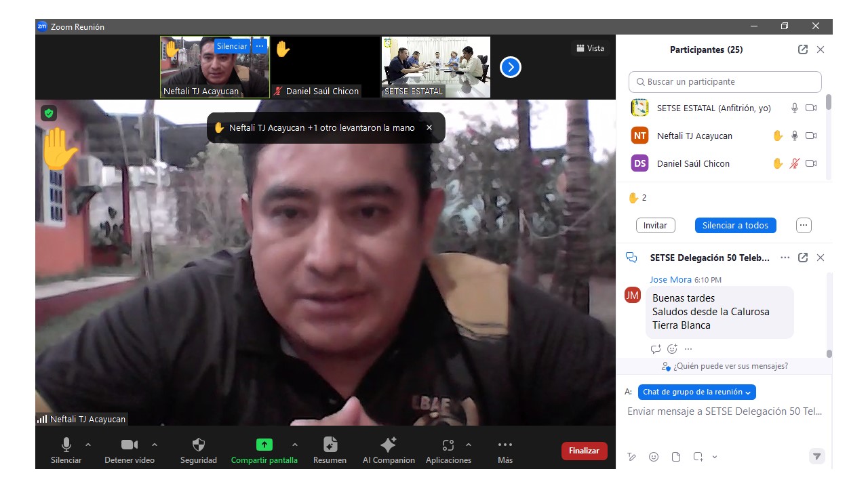868x488 pixels.
Task: Open the Vista layout menu
Action: click(590, 48)
